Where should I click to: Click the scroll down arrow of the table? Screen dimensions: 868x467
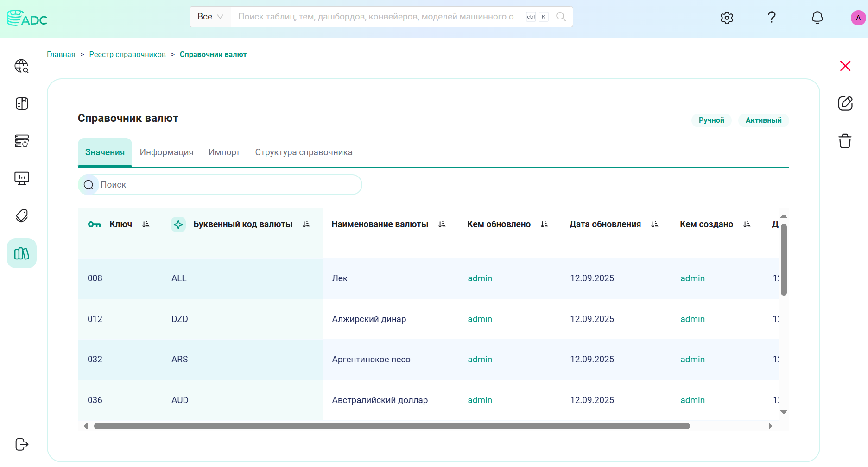pos(784,412)
